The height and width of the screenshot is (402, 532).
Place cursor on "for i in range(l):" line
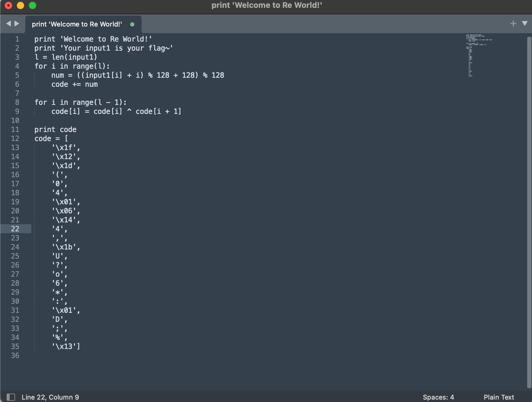tap(72, 66)
